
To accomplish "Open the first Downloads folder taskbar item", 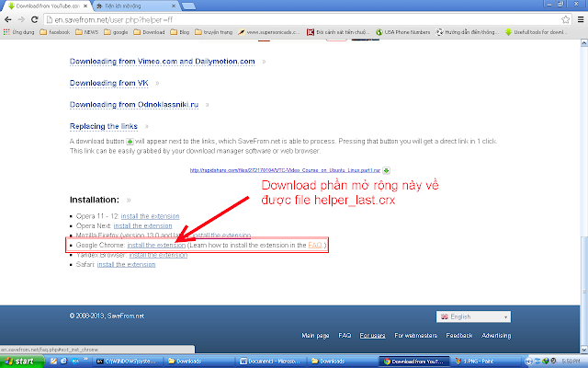I will (x=200, y=362).
